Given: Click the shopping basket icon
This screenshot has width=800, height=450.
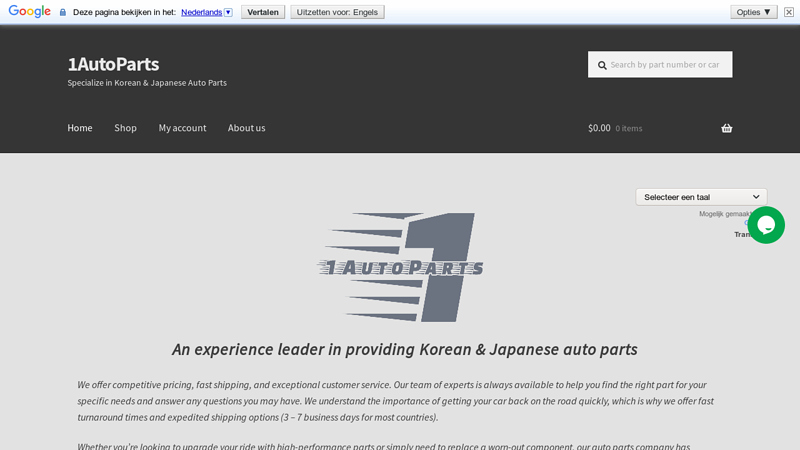Looking at the screenshot, I should pyautogui.click(x=727, y=128).
